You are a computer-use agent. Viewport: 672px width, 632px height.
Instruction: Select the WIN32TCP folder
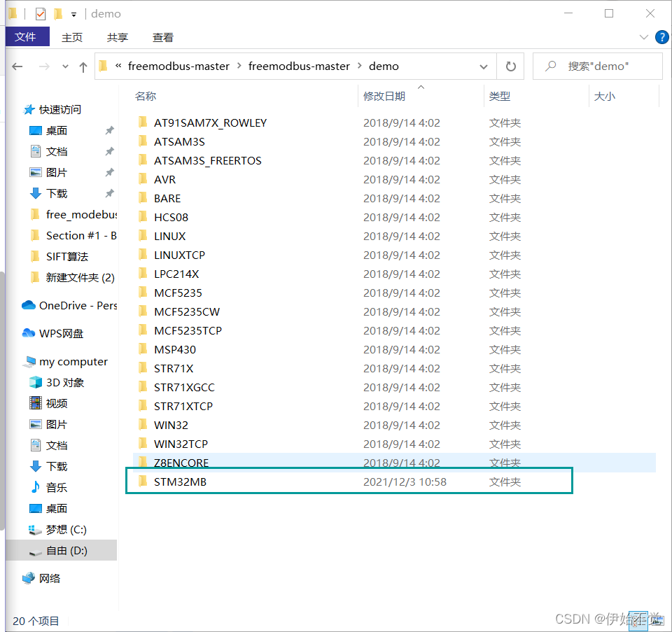(181, 444)
